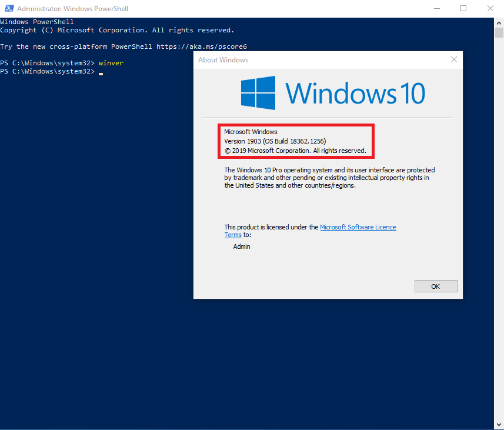Click the PowerShell scrollbar thumb
The height and width of the screenshot is (430, 504).
[499, 33]
